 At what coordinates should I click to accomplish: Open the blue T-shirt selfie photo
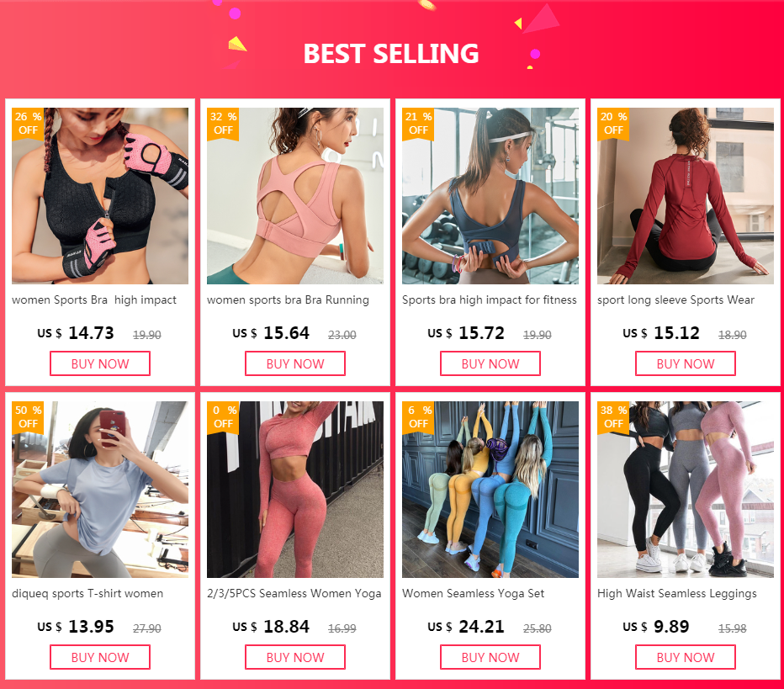click(x=100, y=490)
